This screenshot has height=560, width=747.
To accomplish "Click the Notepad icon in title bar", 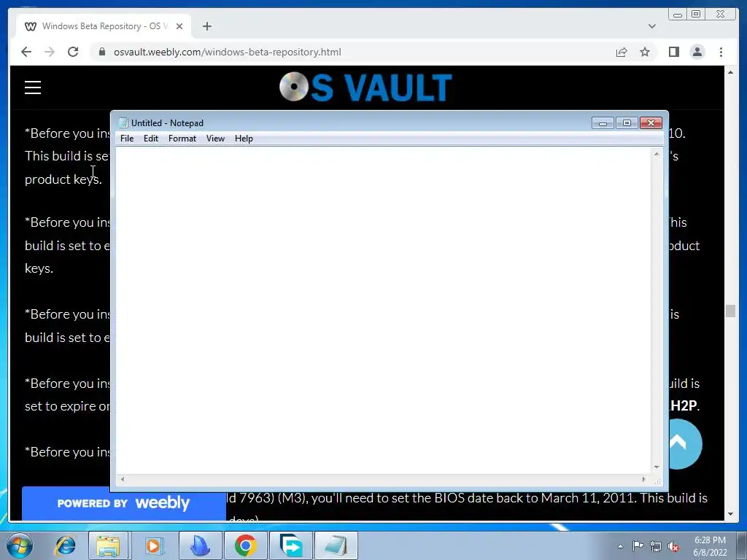I will coord(123,122).
